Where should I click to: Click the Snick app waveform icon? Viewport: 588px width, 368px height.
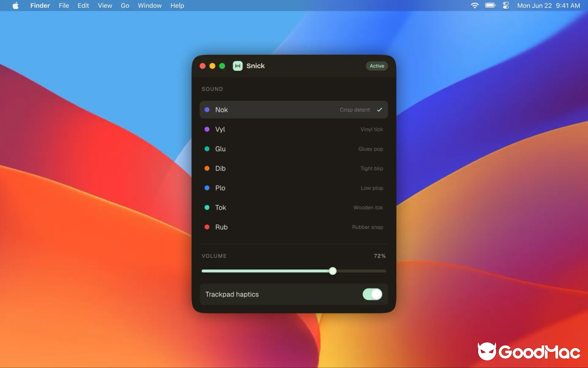(x=237, y=66)
